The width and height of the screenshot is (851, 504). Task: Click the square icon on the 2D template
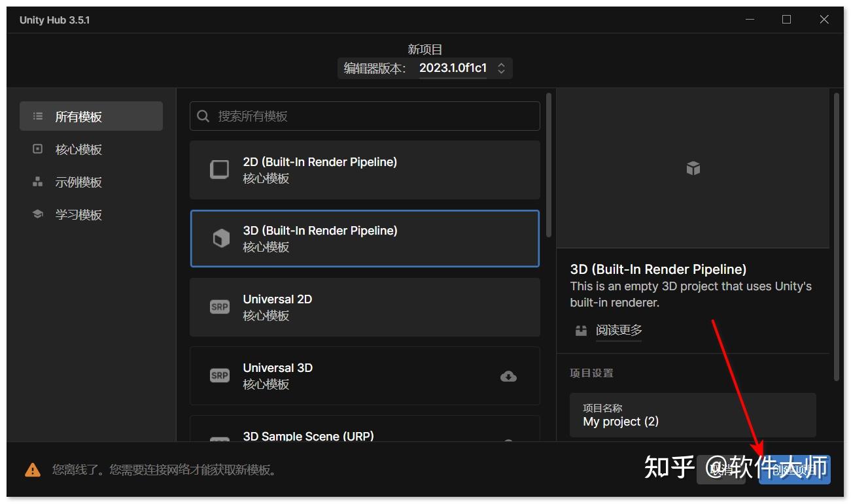click(x=219, y=169)
